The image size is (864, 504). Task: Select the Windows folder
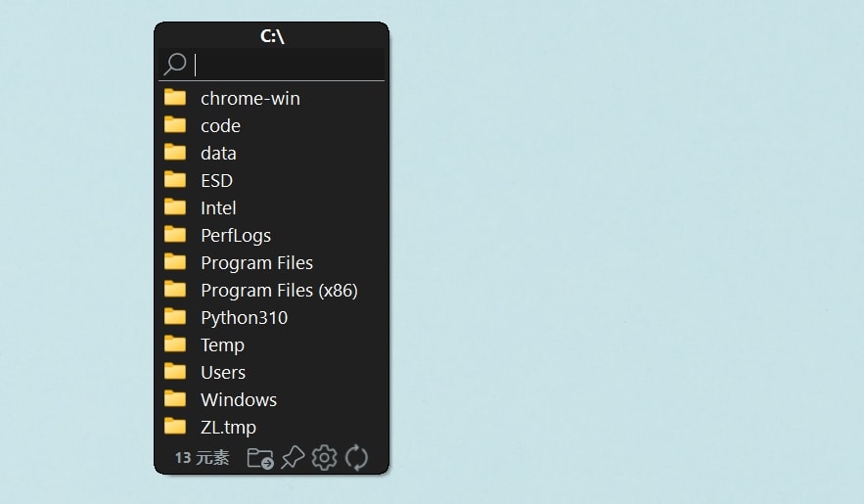(238, 399)
